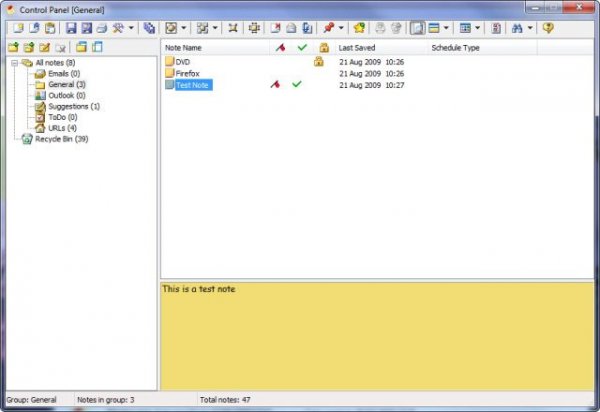
Task: Open the dropdown arrow beside the binoculars
Action: click(531, 27)
